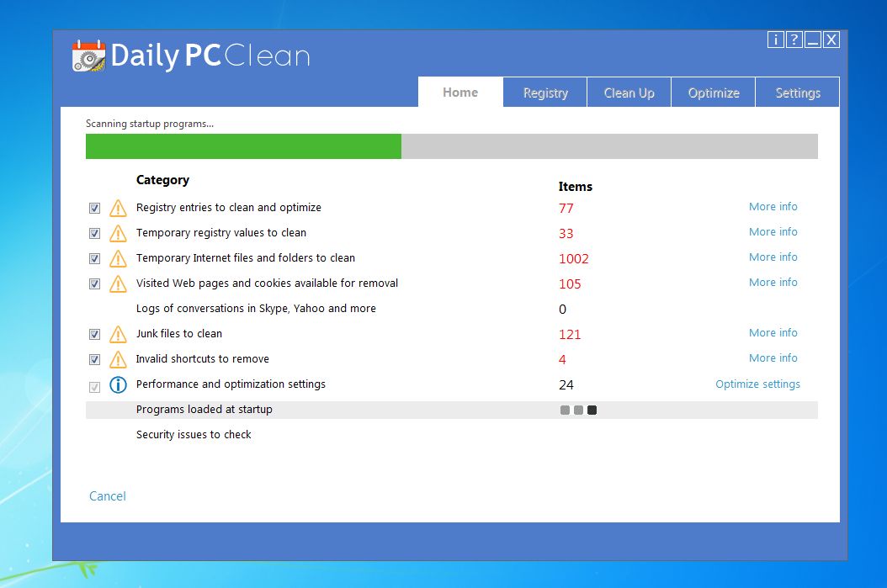Click warning icon beside Temporary registry values
This screenshot has width=887, height=588.
pyautogui.click(x=118, y=233)
